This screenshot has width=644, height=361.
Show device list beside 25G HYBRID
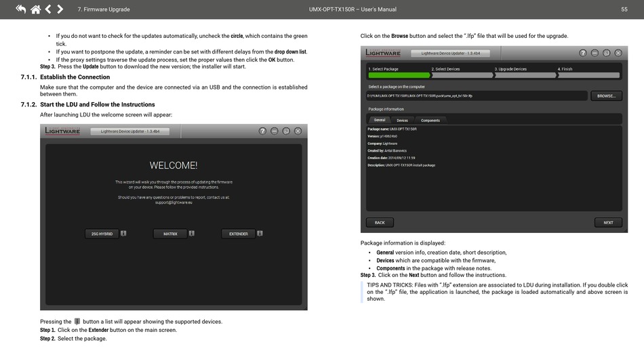[x=123, y=234]
